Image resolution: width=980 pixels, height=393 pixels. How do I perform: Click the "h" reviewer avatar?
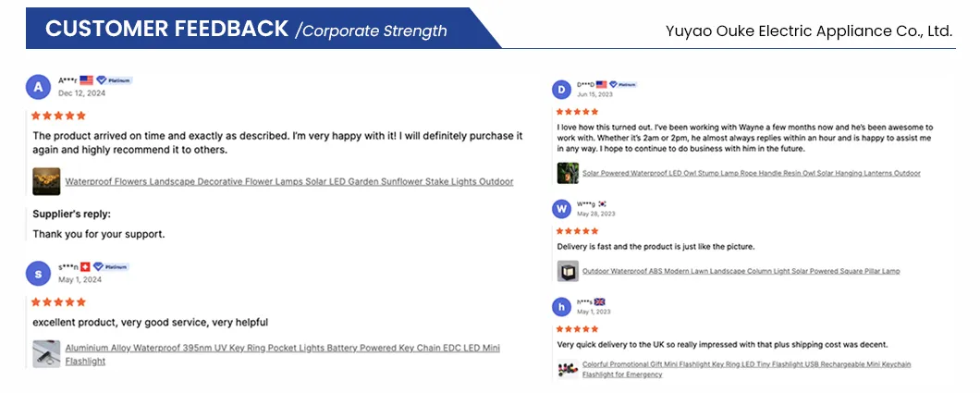pyautogui.click(x=561, y=307)
